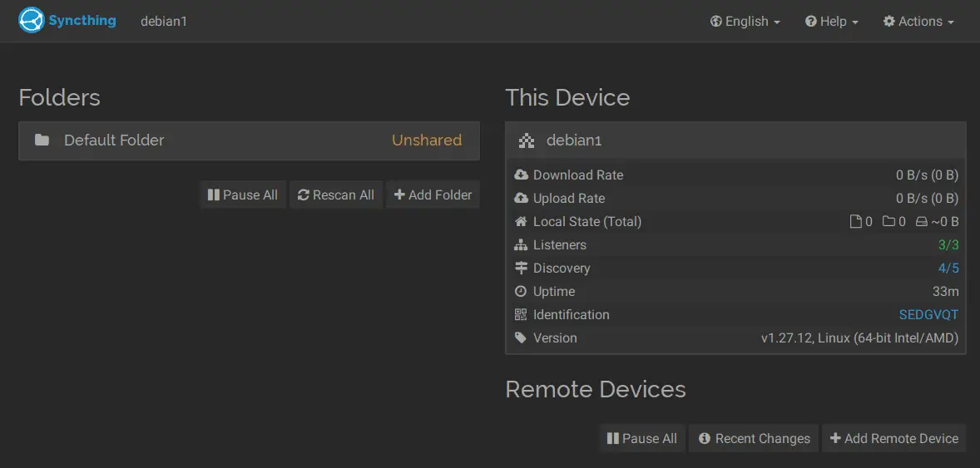Screen dimensions: 980x468
Task: Expand the Default Folder panel
Action: coord(249,140)
